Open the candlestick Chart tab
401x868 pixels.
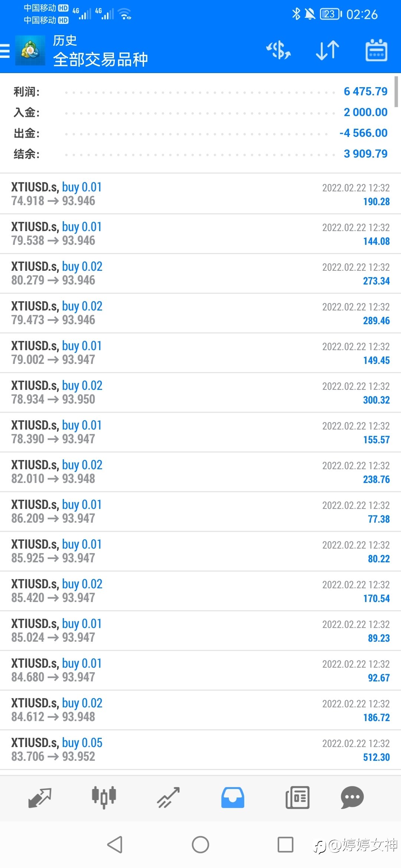coord(104,798)
